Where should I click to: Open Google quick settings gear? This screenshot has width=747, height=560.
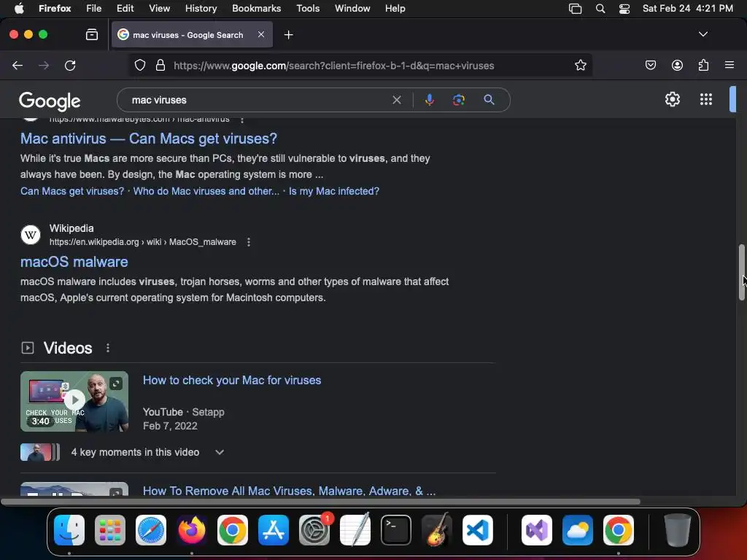click(x=672, y=99)
